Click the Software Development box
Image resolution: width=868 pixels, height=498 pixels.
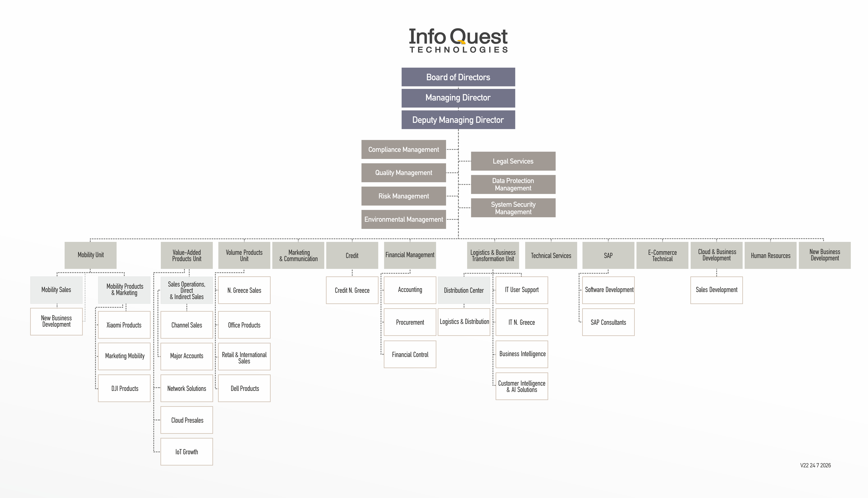click(608, 290)
